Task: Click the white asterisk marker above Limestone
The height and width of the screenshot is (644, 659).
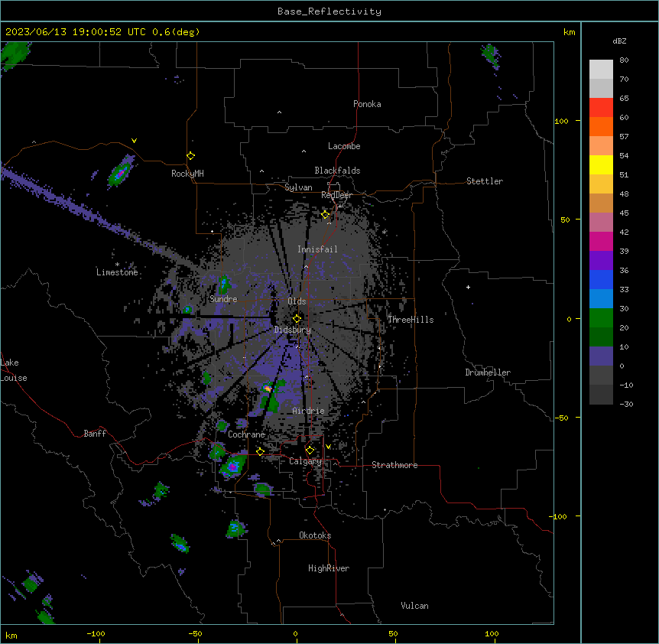Action: pyautogui.click(x=117, y=265)
